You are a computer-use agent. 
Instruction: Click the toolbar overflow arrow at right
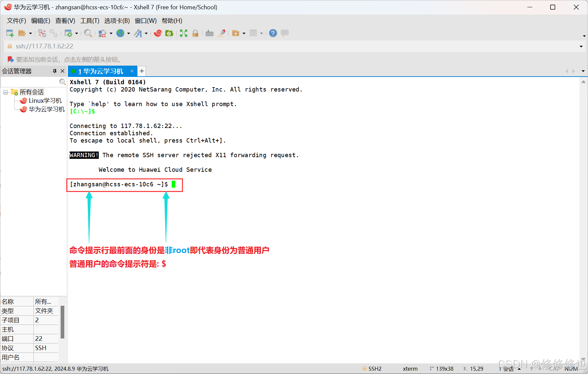pyautogui.click(x=584, y=36)
